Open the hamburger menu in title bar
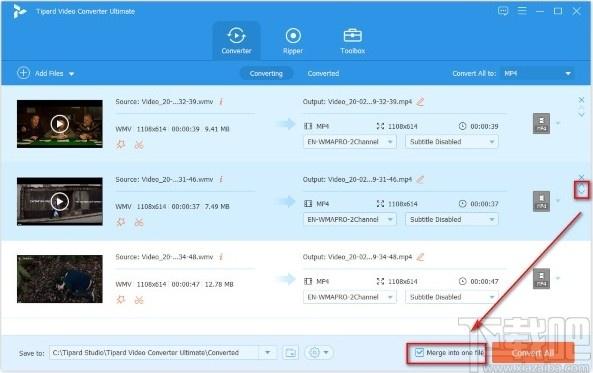593x373 pixels. click(x=522, y=11)
